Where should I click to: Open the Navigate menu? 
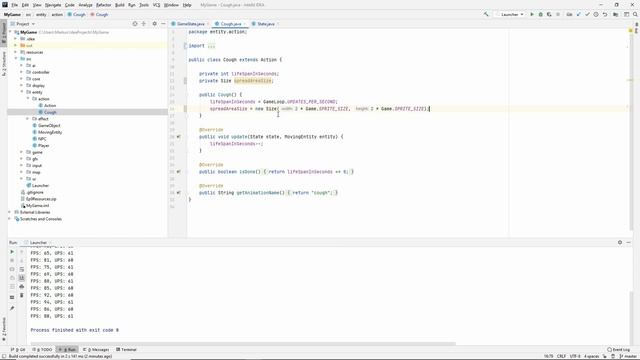53,5
